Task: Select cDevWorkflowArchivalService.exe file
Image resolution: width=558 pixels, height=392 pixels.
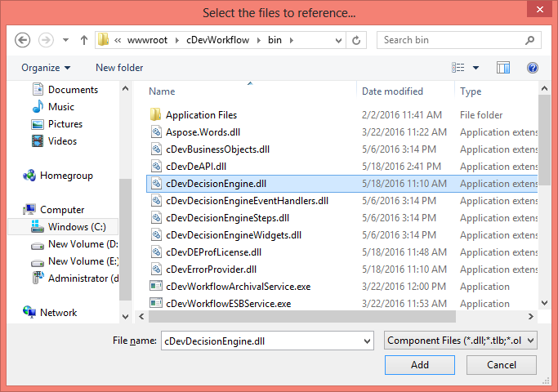Action: (x=238, y=287)
